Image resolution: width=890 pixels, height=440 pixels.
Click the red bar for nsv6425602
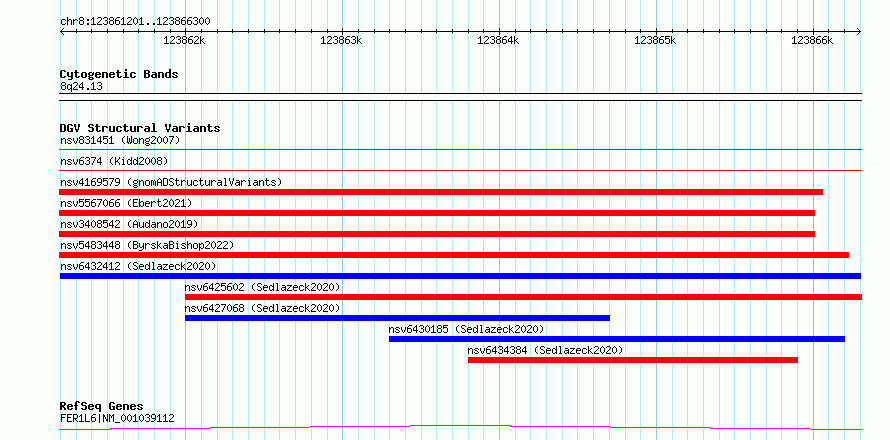[523, 297]
